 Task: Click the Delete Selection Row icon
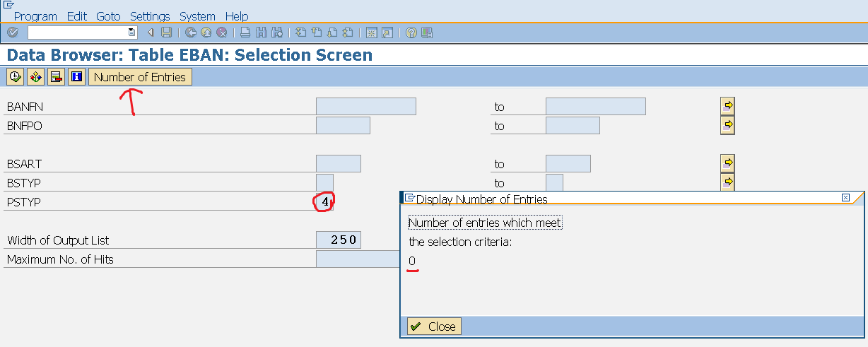[x=57, y=77]
